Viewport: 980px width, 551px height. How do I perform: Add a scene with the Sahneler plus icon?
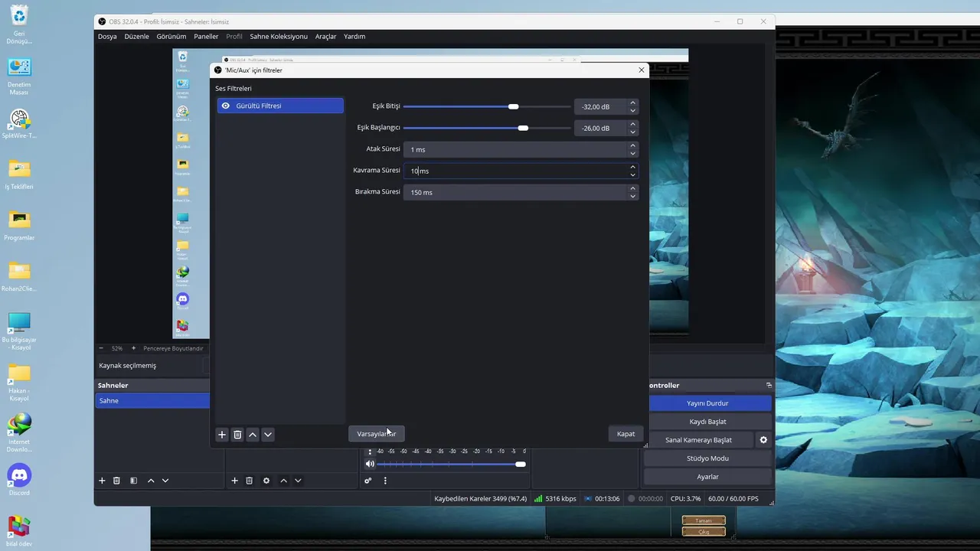(x=102, y=481)
